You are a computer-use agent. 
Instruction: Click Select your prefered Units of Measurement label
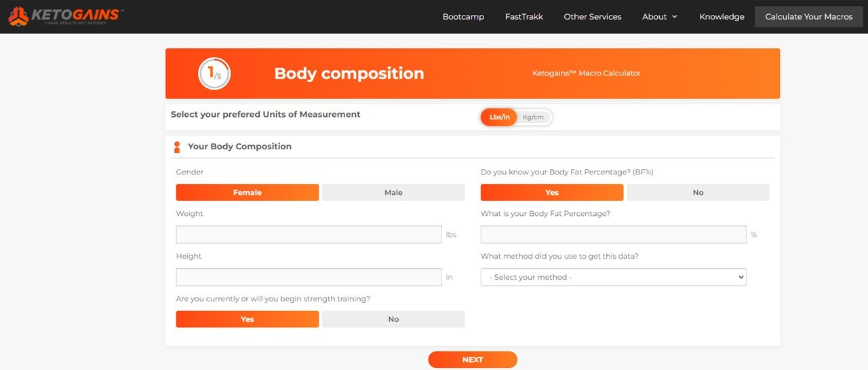point(266,115)
